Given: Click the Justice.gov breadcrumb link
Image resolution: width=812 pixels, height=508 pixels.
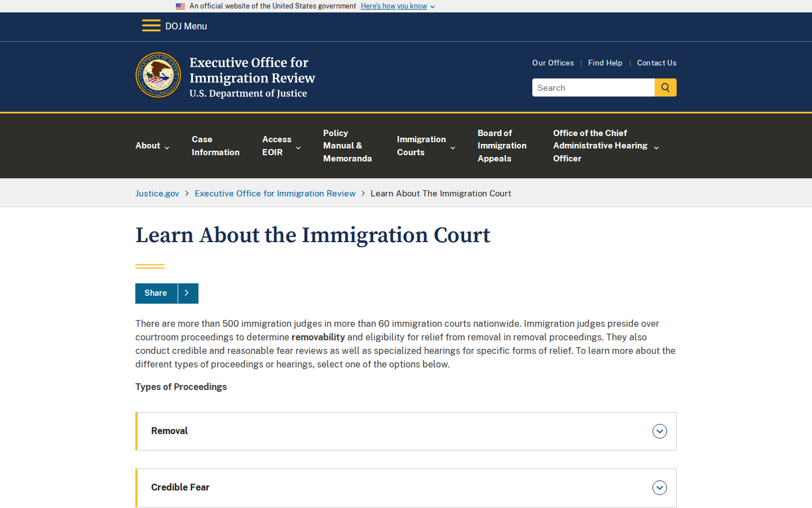Looking at the screenshot, I should point(157,193).
